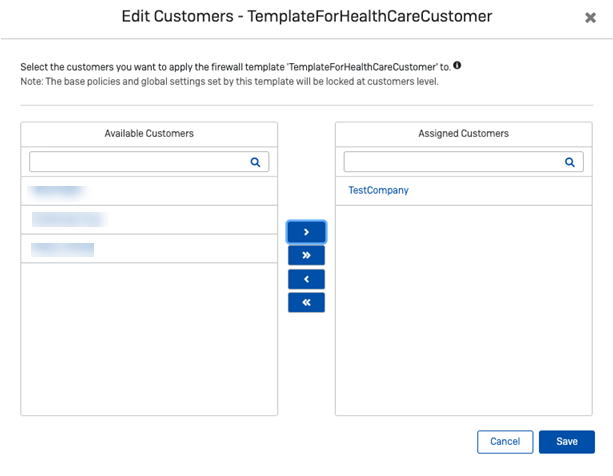613x476 pixels.
Task: Click the info icon after the template description
Action: tap(457, 65)
